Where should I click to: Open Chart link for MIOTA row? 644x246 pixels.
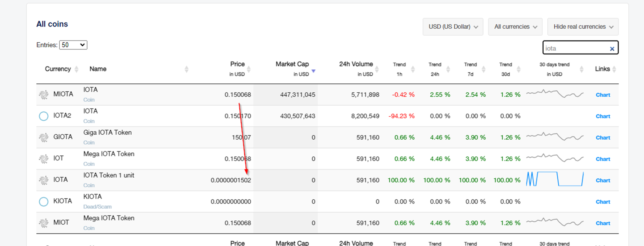[x=603, y=95]
